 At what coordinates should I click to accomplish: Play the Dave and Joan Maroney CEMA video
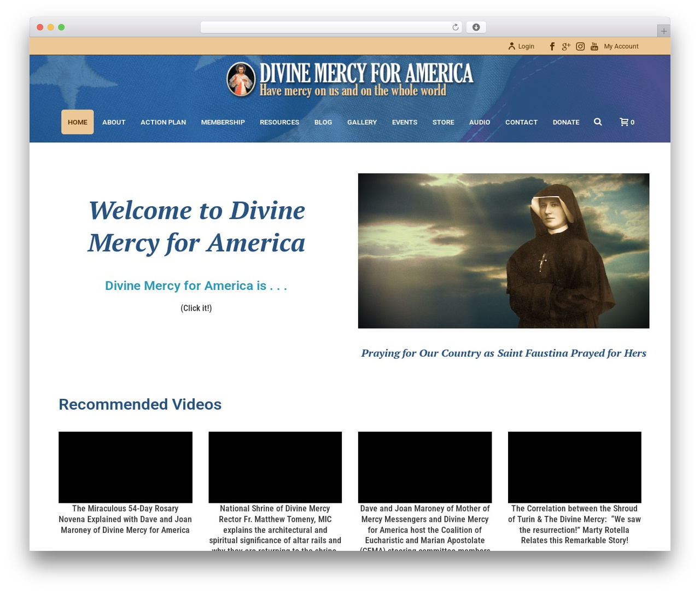tap(425, 467)
